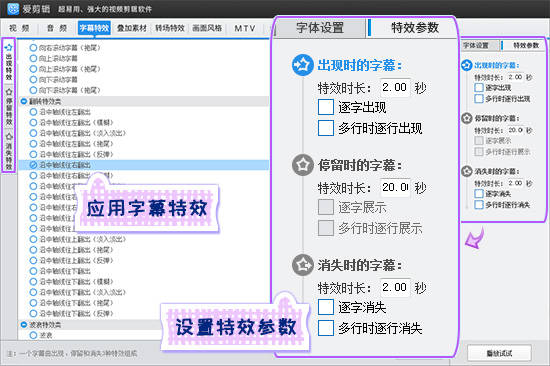This screenshot has height=366, width=550.
Task: Select 沿中轴线往左翻出（反弹） effect
Action: 72,154
